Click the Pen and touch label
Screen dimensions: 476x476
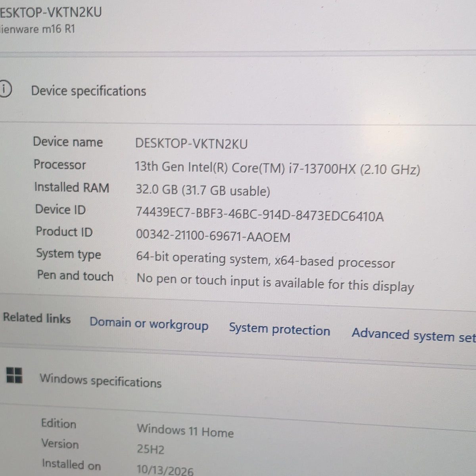click(75, 275)
